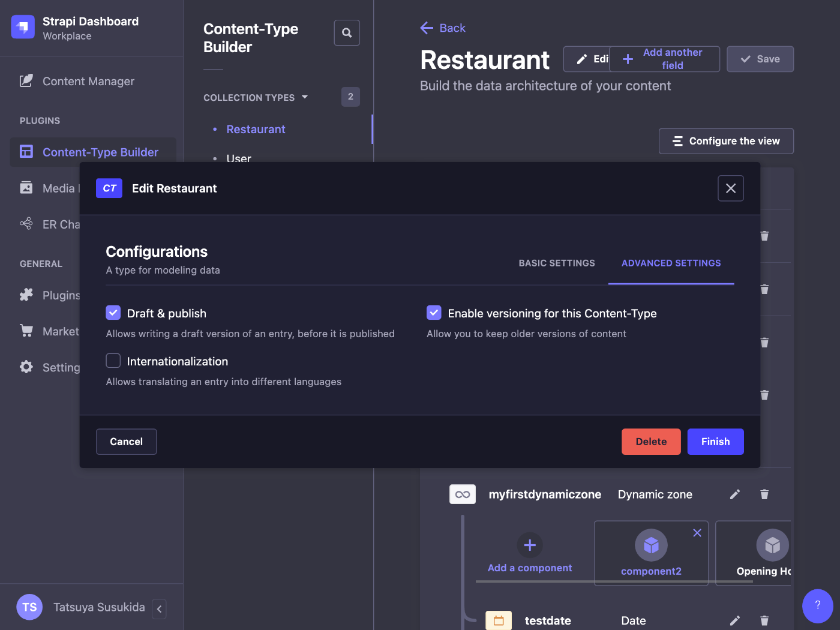840x630 pixels.
Task: Switch to Basic Settings tab
Action: (x=557, y=263)
